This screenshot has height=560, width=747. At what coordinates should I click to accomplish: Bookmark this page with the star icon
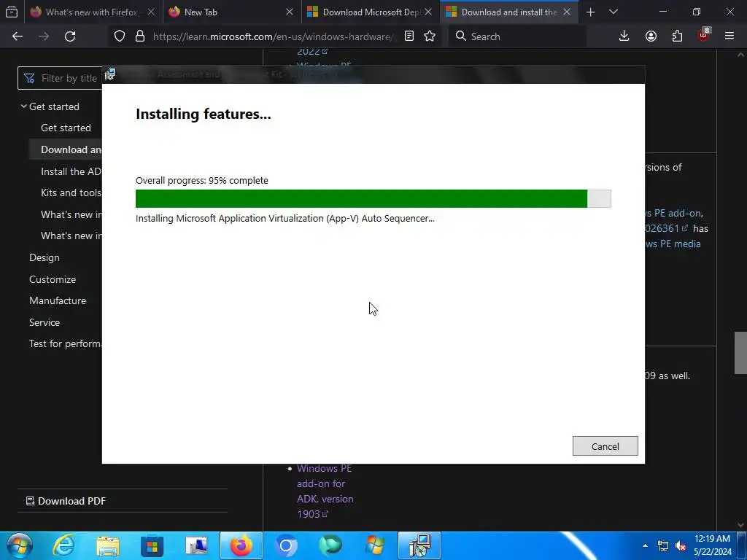430,36
